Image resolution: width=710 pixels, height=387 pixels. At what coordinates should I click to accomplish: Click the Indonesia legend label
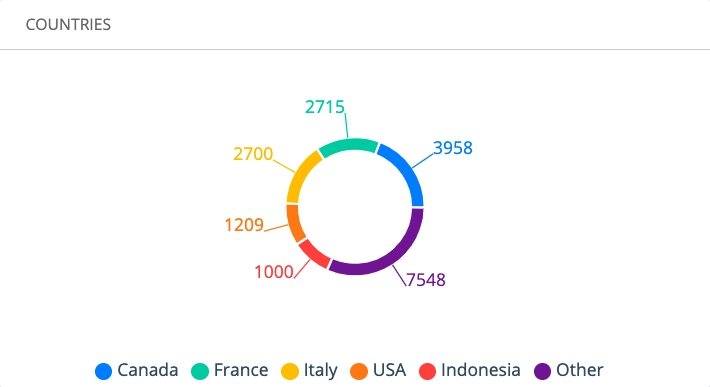[481, 370]
